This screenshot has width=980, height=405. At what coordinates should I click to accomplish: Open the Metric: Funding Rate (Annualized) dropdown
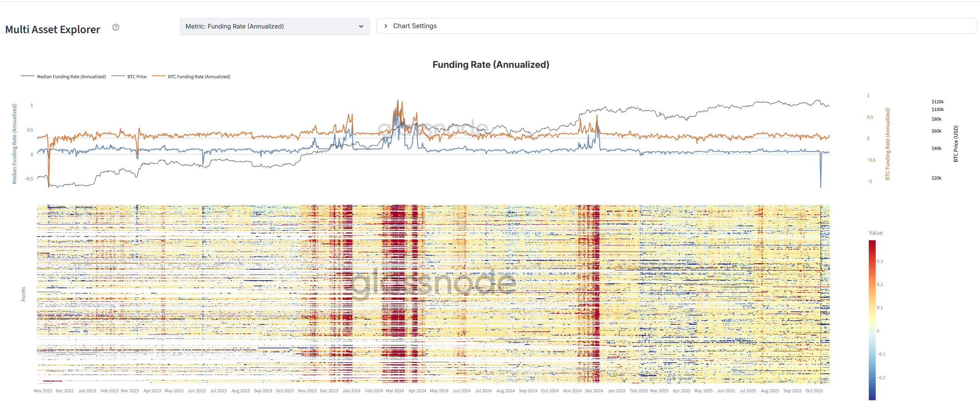point(274,26)
